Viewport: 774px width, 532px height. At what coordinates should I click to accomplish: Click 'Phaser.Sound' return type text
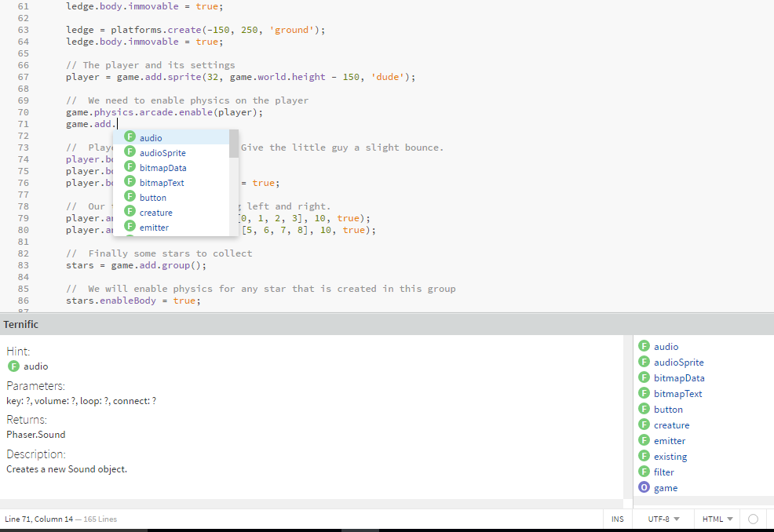pyautogui.click(x=35, y=434)
